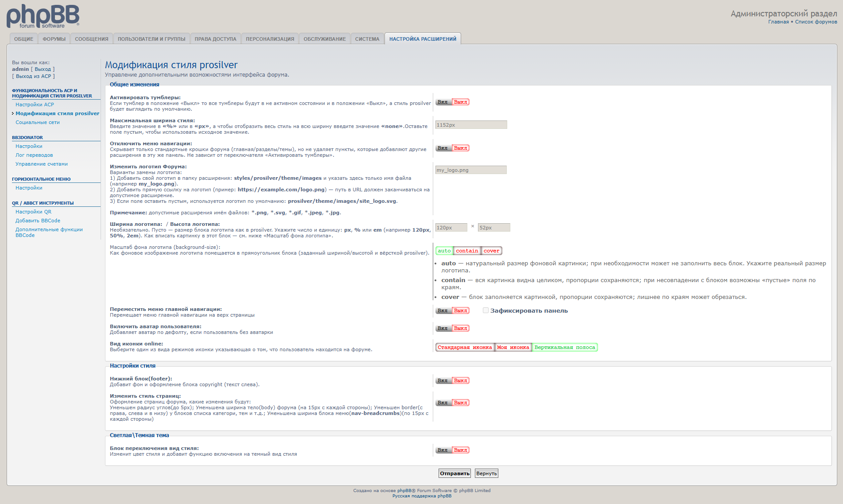Click the phpBB logo
Screen dimensions: 843x504
click(43, 16)
